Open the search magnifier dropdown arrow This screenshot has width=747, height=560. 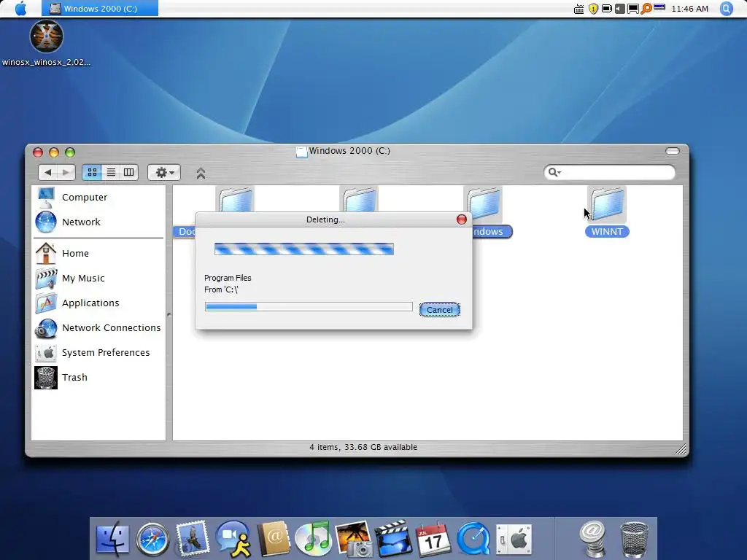tap(554, 172)
